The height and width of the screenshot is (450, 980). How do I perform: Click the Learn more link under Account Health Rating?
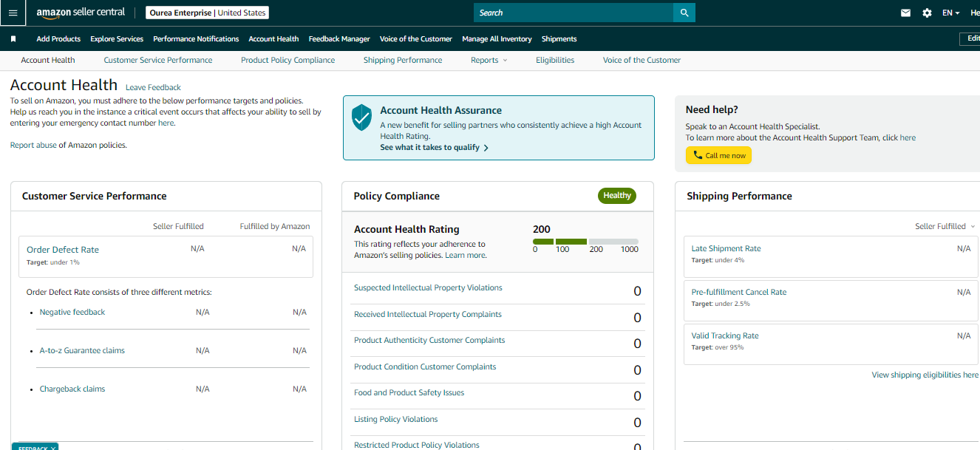466,255
